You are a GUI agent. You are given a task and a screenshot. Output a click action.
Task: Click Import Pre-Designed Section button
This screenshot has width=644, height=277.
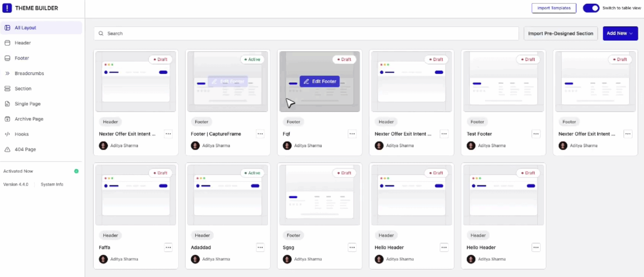point(560,33)
